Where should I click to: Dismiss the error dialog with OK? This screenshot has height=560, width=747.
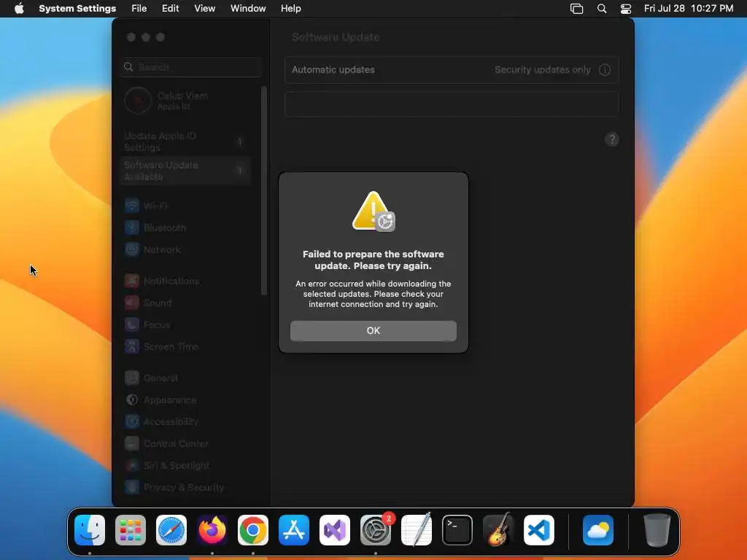(x=373, y=330)
